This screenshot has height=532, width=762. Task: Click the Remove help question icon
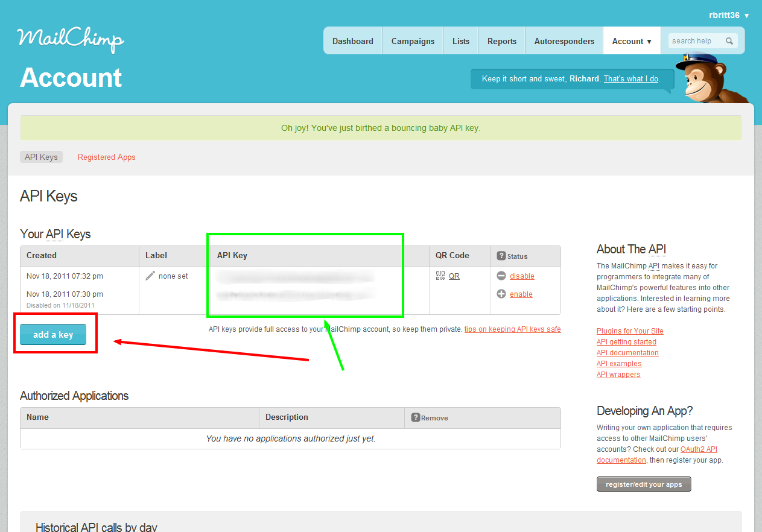pos(415,417)
